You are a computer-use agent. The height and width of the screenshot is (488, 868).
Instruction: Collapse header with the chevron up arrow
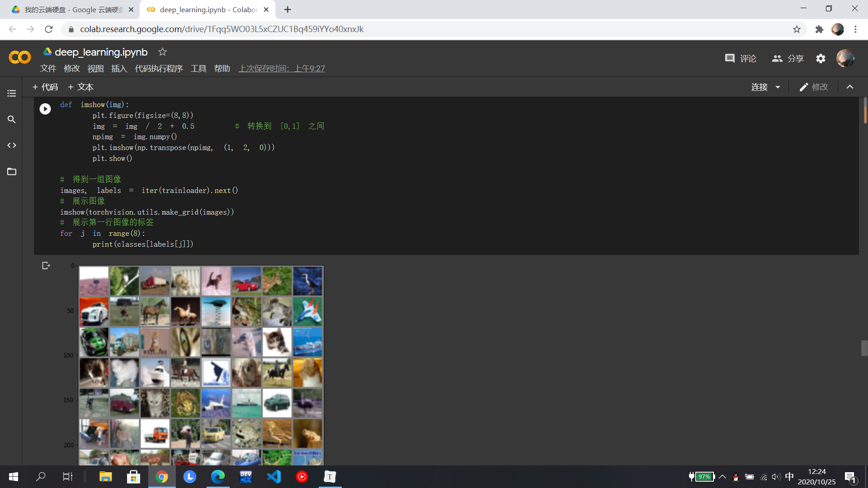[x=850, y=87]
